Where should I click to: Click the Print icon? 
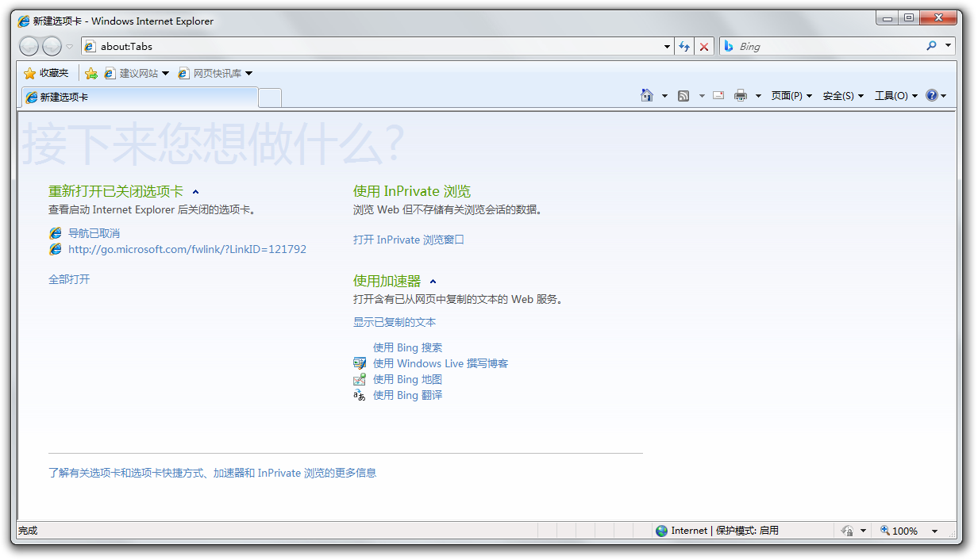pyautogui.click(x=741, y=96)
